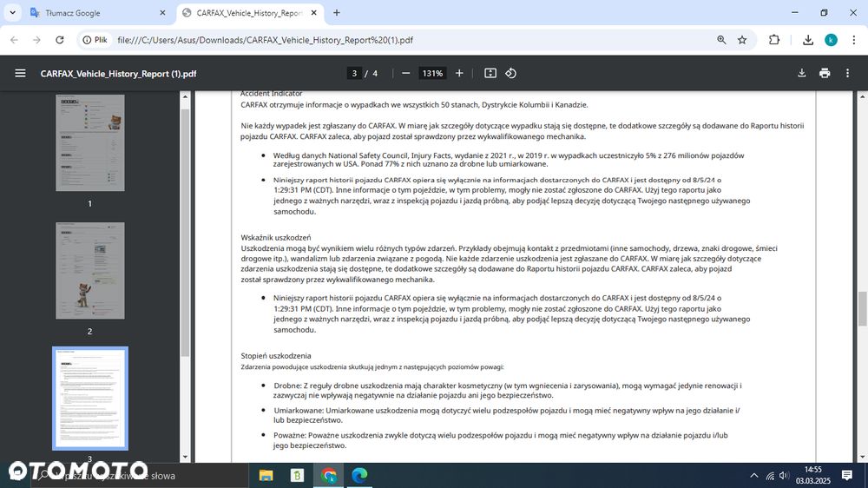Viewport: 868px width, 488px height.
Task: Open the Extensions puzzle icon
Action: (x=774, y=40)
